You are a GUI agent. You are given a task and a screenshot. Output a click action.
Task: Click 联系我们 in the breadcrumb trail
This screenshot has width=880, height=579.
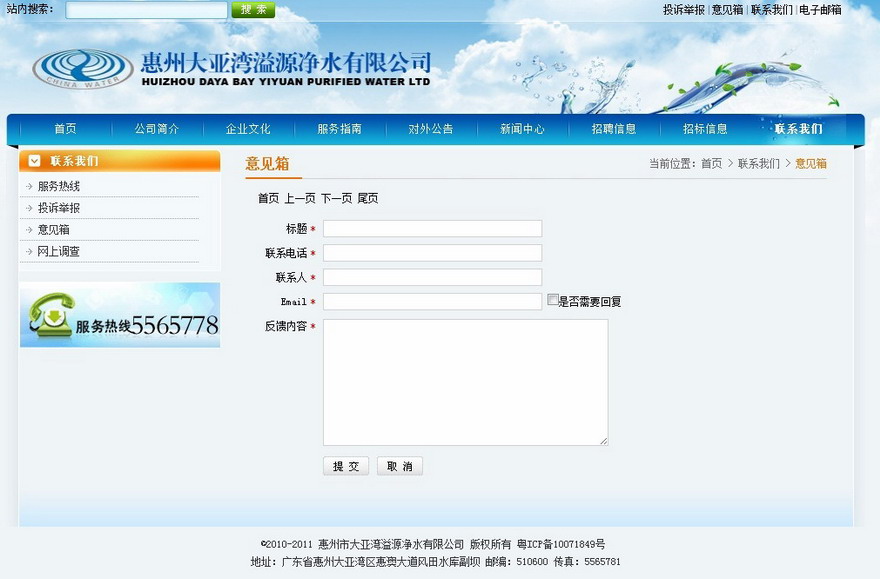click(x=759, y=163)
